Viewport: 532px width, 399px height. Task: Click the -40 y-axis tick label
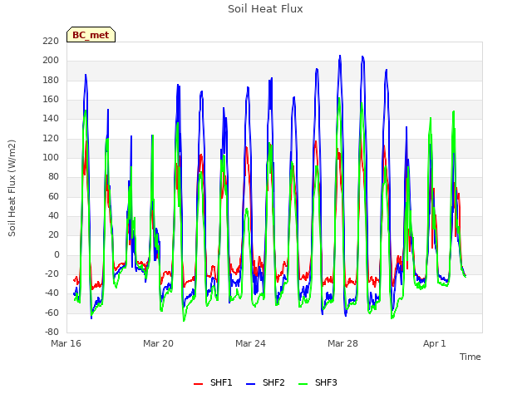click(x=52, y=293)
